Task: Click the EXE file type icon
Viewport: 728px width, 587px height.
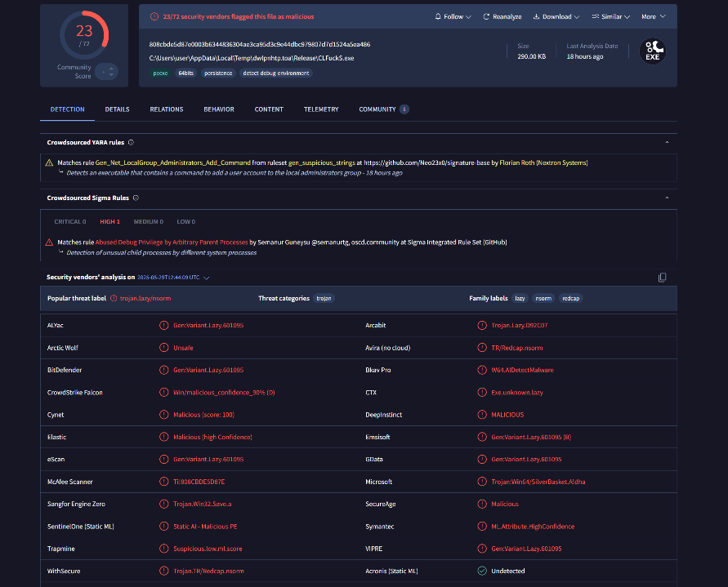Action: pos(654,51)
